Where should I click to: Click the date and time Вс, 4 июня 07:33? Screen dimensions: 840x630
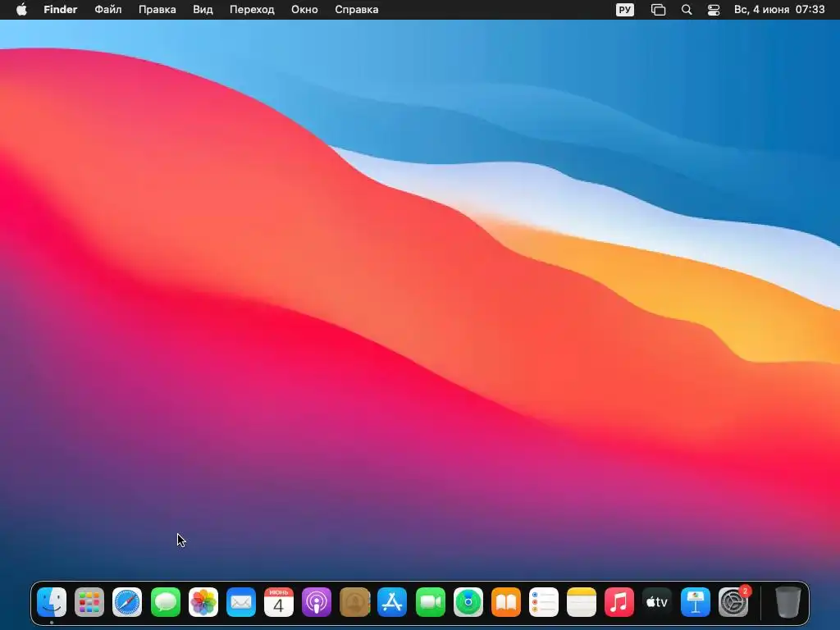pos(779,10)
